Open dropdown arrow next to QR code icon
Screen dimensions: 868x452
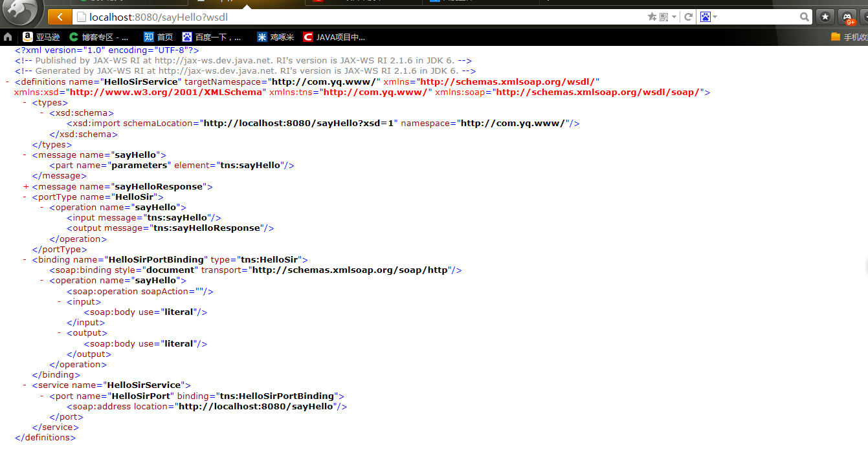pyautogui.click(x=674, y=17)
